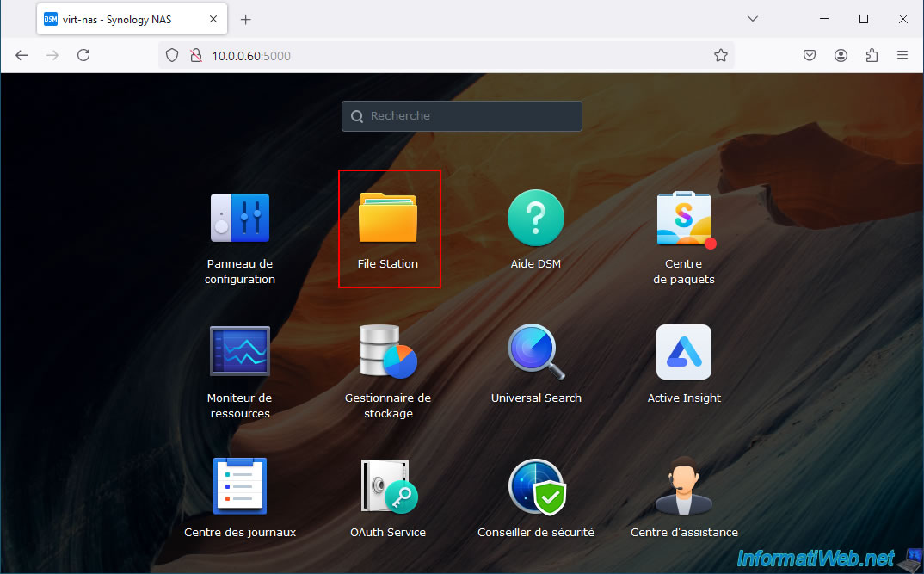Select the virt-nas - Synology NAS tab

(x=132, y=20)
